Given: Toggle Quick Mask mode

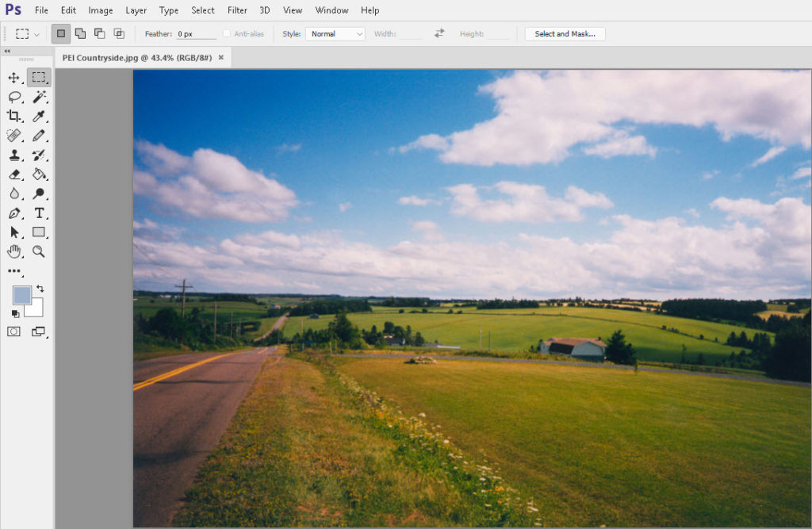Looking at the screenshot, I should (13, 331).
